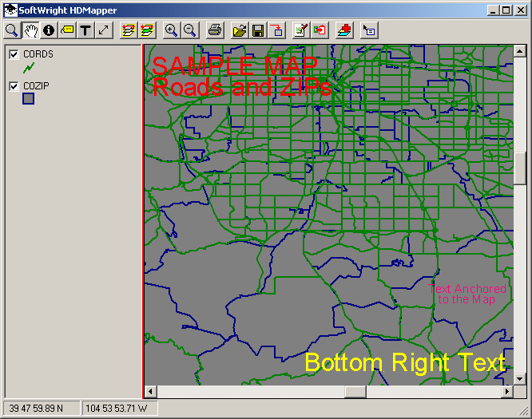
Task: Click the 'Roads and ZIPs' text
Action: [242, 87]
